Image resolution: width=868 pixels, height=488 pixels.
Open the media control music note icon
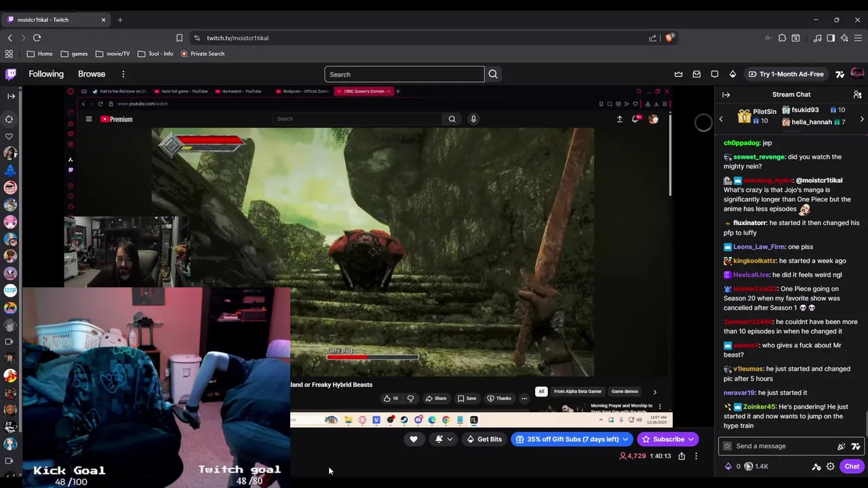click(x=817, y=38)
